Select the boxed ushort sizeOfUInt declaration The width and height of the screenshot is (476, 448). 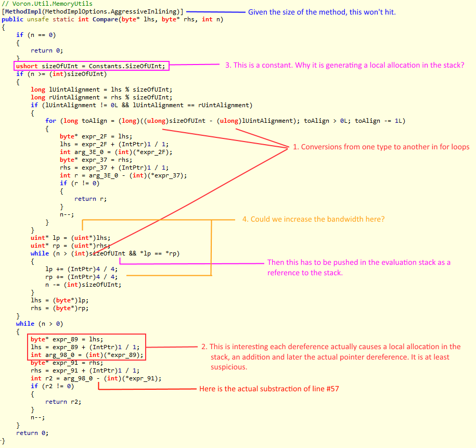[x=91, y=66]
